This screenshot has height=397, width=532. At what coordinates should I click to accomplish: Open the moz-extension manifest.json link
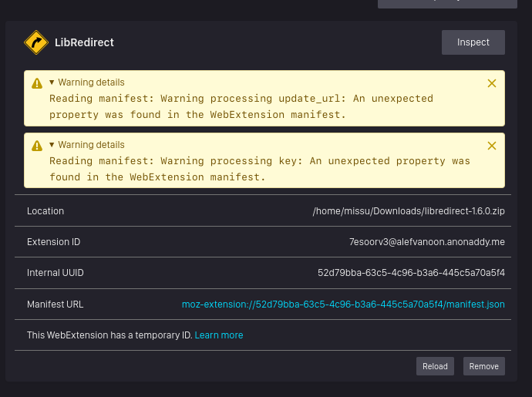(343, 304)
